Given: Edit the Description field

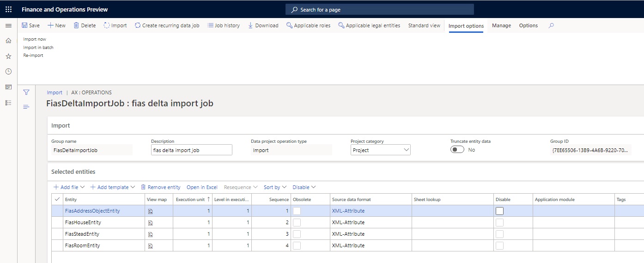Looking at the screenshot, I should 191,150.
